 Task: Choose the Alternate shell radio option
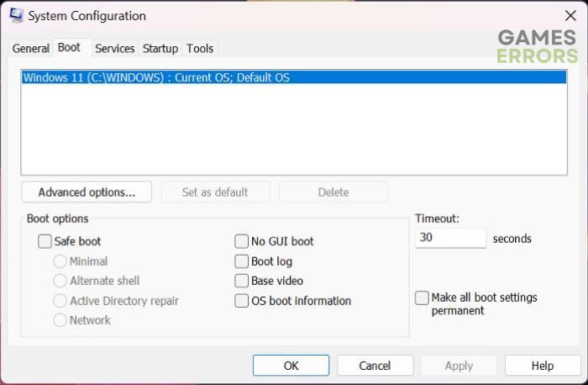pyautogui.click(x=60, y=281)
